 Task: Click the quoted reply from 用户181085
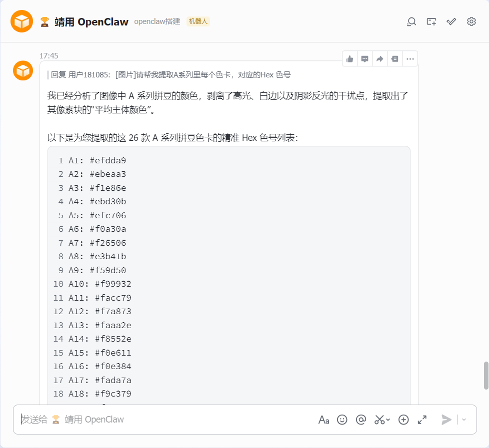click(169, 75)
